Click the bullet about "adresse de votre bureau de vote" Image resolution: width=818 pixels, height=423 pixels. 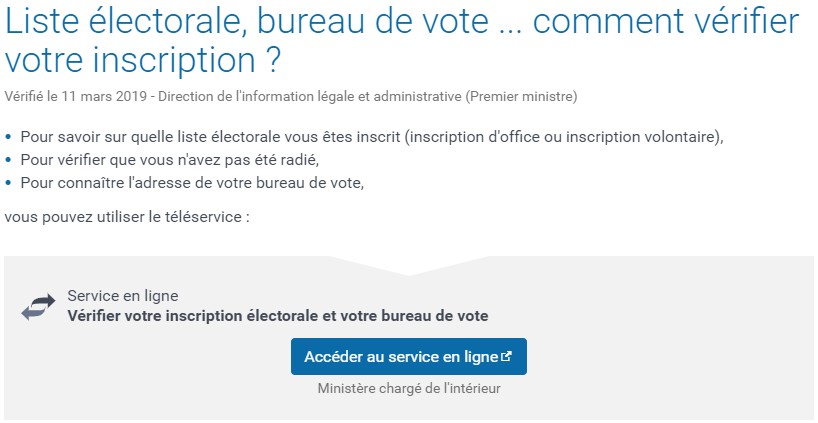(x=192, y=183)
